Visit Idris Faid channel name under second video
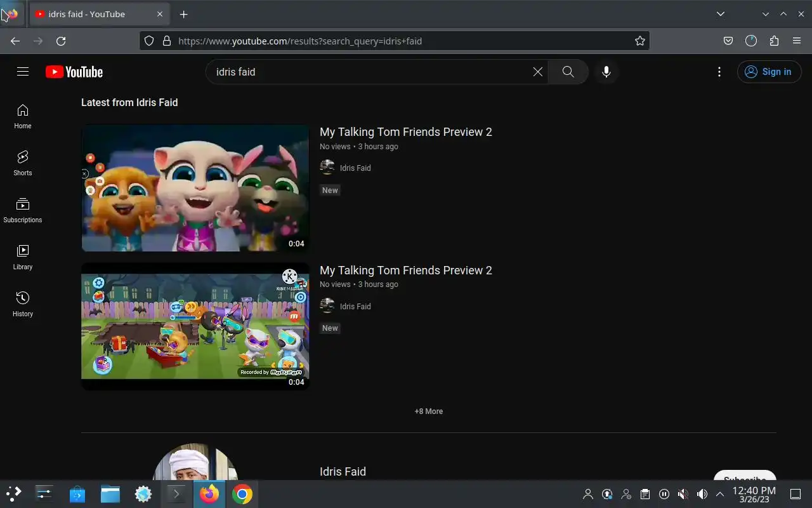812x508 pixels. tap(355, 306)
